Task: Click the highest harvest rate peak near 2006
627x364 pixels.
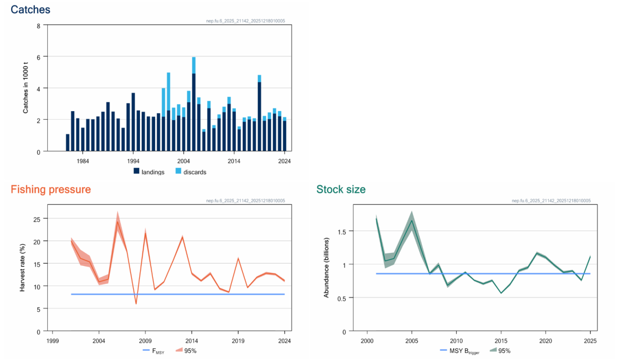Action: click(x=118, y=222)
